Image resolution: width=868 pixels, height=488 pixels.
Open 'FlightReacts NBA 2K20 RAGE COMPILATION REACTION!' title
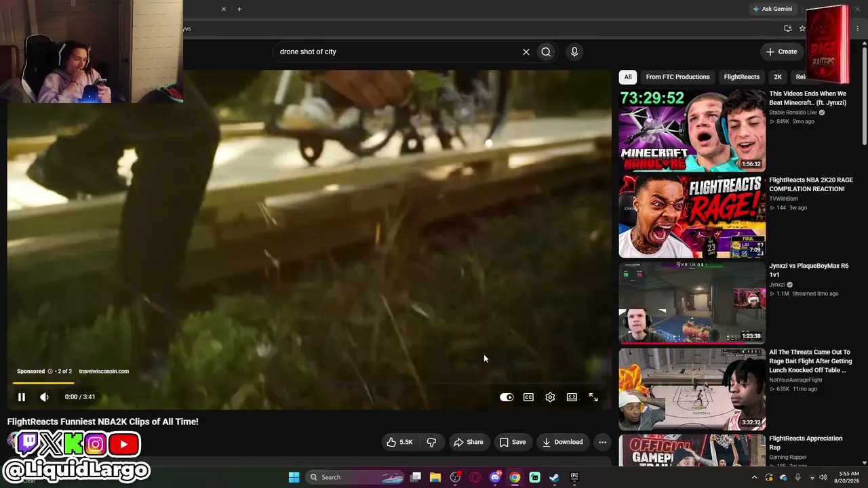point(811,184)
